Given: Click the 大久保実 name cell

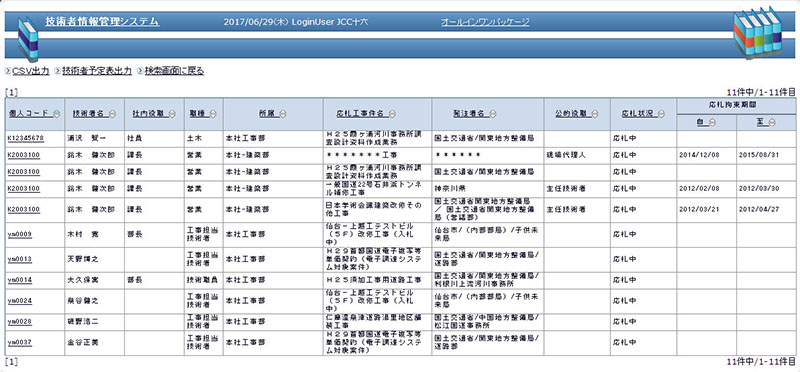Looking at the screenshot, I should coord(94,280).
